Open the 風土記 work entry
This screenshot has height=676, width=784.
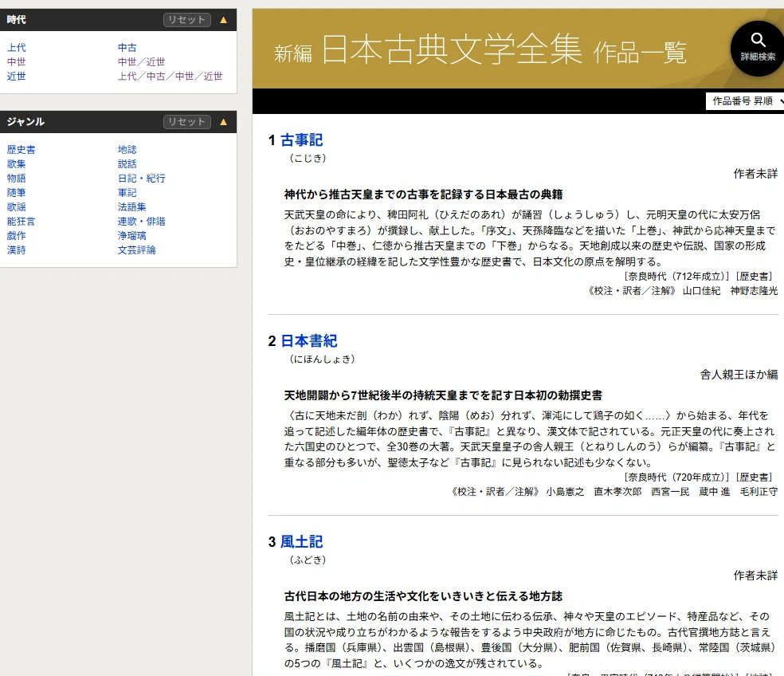tap(301, 541)
